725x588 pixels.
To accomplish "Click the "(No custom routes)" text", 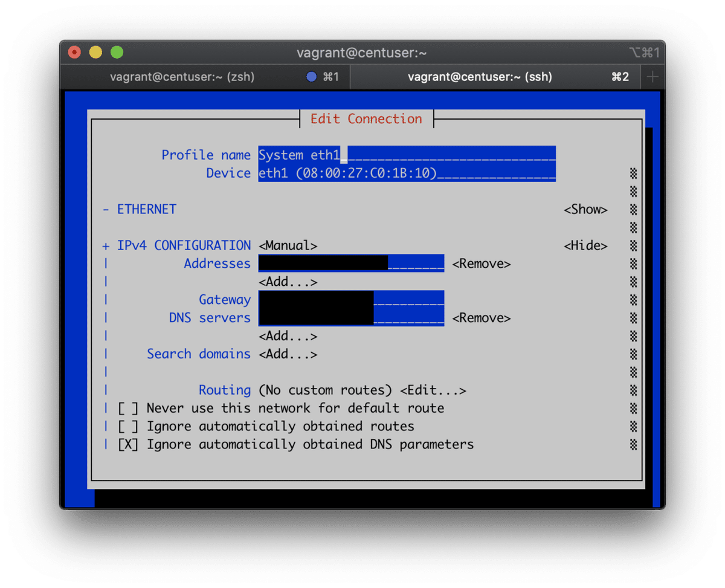I will (325, 390).
